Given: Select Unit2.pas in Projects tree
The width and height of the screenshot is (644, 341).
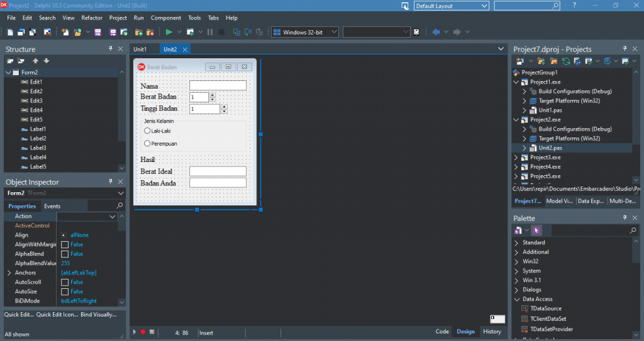Looking at the screenshot, I should pos(550,148).
